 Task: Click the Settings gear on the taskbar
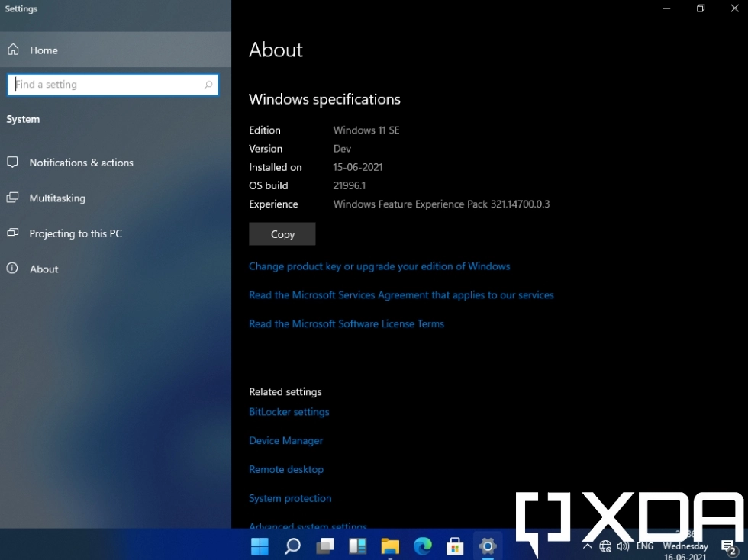(487, 546)
